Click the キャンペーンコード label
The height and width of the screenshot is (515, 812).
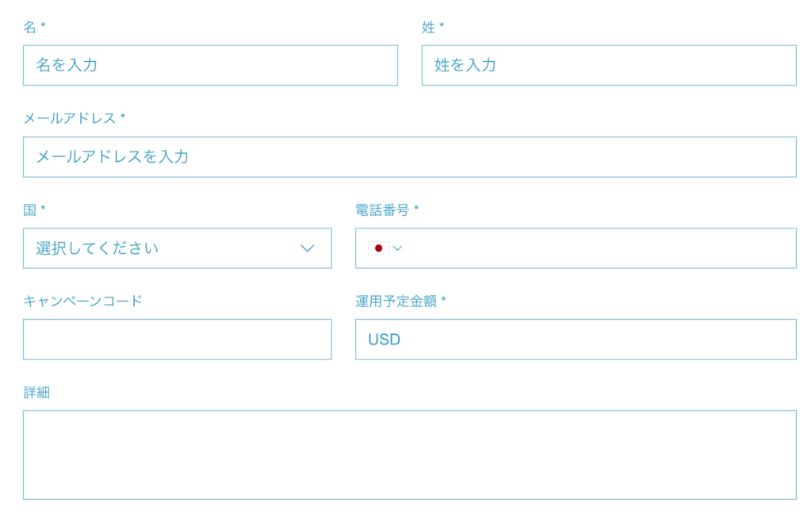click(x=82, y=301)
